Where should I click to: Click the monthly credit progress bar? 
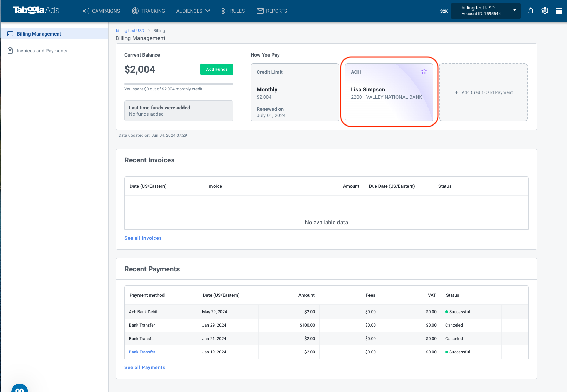click(x=179, y=84)
